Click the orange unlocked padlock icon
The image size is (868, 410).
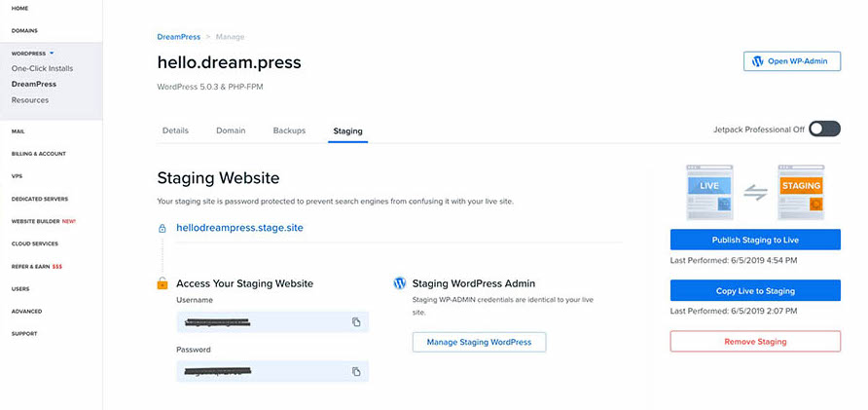coord(163,283)
